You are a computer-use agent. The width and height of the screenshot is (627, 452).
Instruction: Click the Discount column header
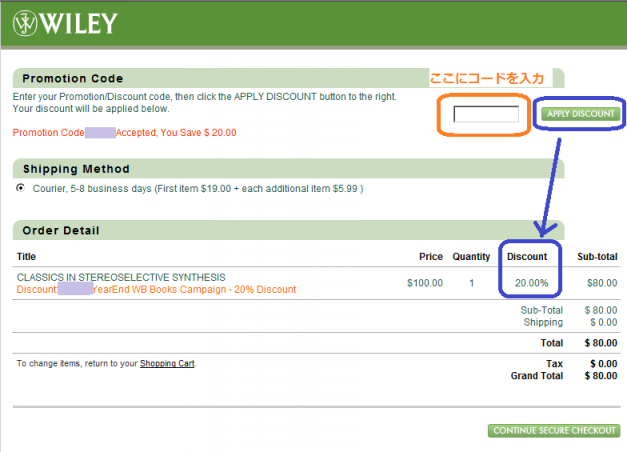pyautogui.click(x=527, y=257)
